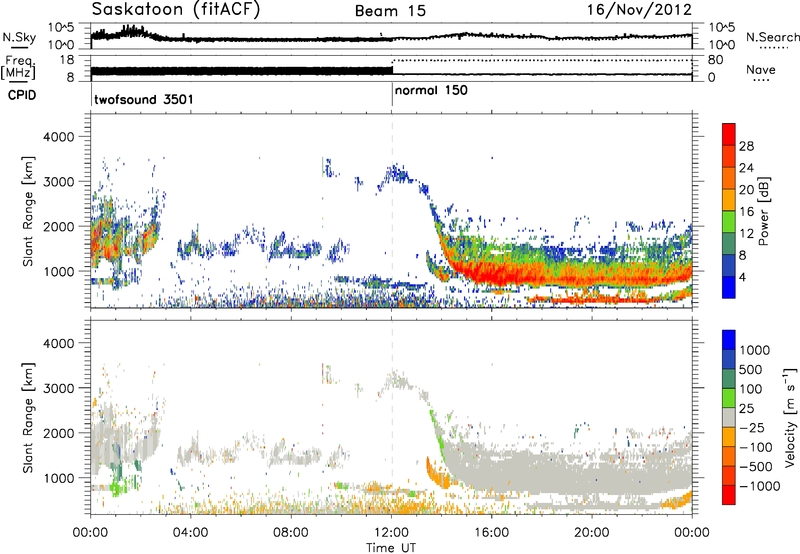
Task: Pick the light green Power colorbar segment
Action: pos(729,222)
